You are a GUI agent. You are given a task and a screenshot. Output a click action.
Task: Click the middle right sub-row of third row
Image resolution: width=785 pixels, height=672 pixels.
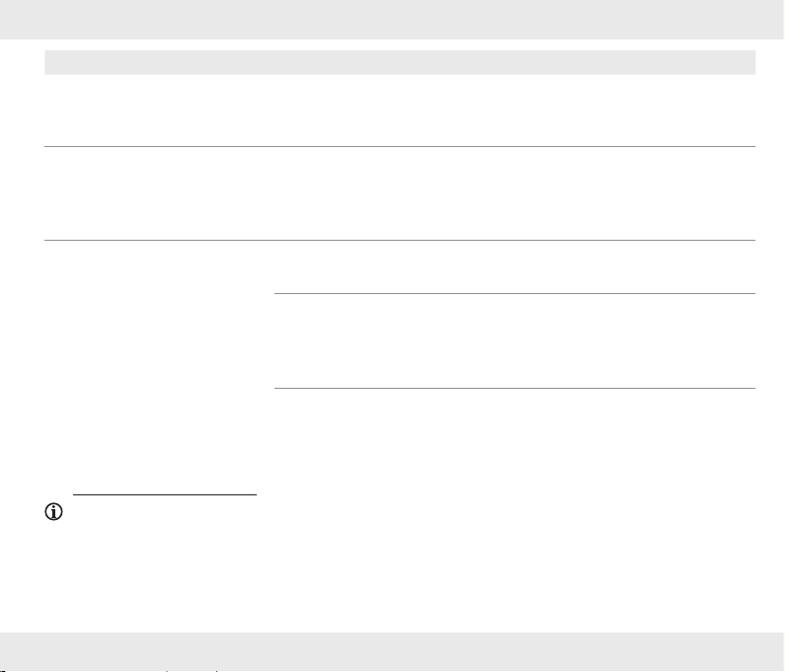[514, 340]
